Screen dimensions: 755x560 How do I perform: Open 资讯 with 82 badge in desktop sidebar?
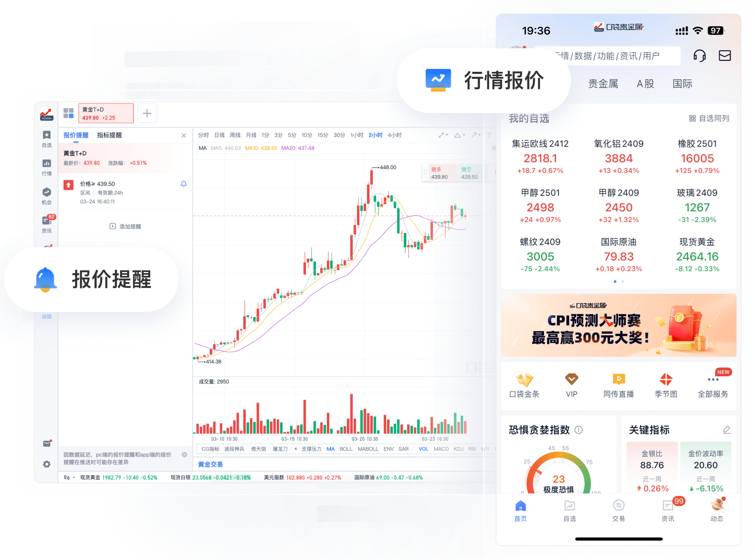click(47, 224)
